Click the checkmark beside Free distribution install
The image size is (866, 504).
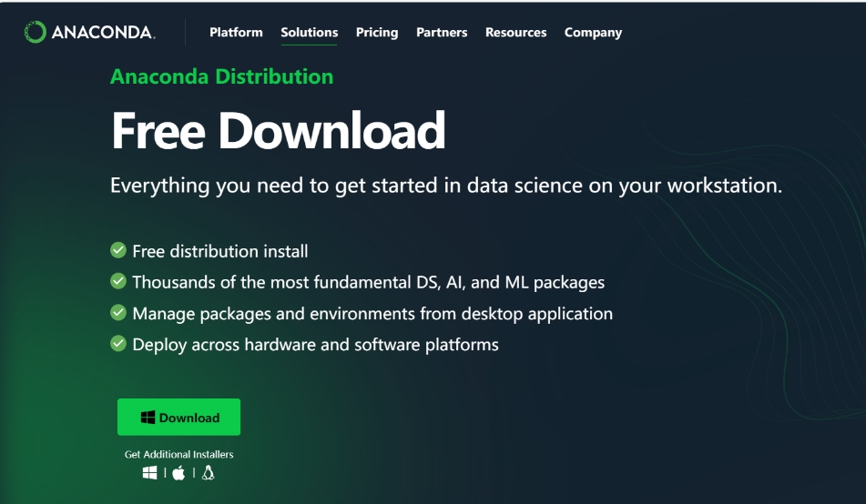click(118, 250)
